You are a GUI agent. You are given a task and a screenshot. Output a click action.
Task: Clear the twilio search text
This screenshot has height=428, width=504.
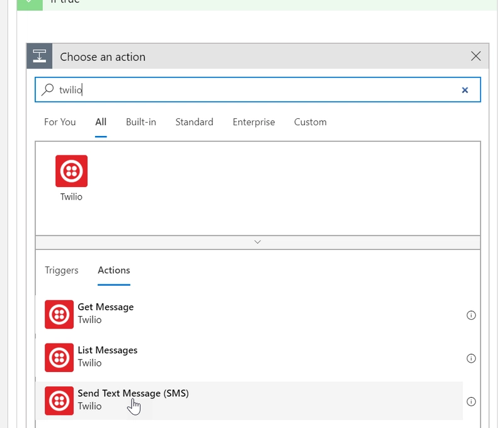click(465, 90)
